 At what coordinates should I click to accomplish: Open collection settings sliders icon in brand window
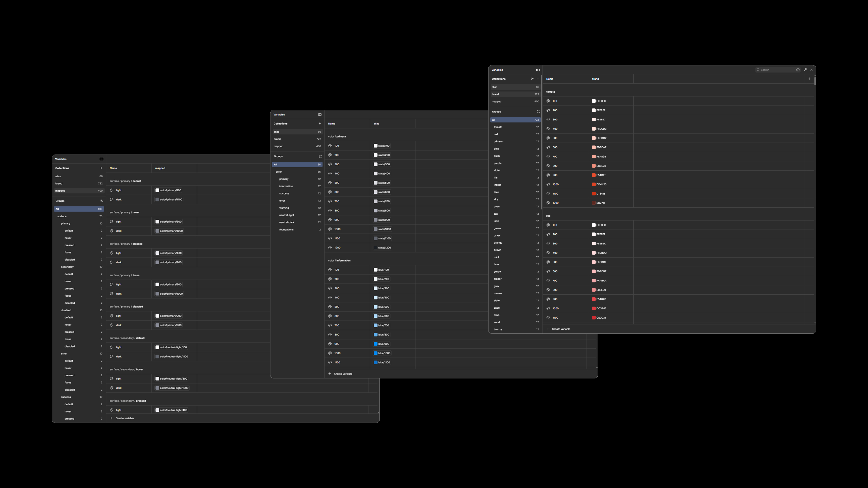pyautogui.click(x=532, y=79)
